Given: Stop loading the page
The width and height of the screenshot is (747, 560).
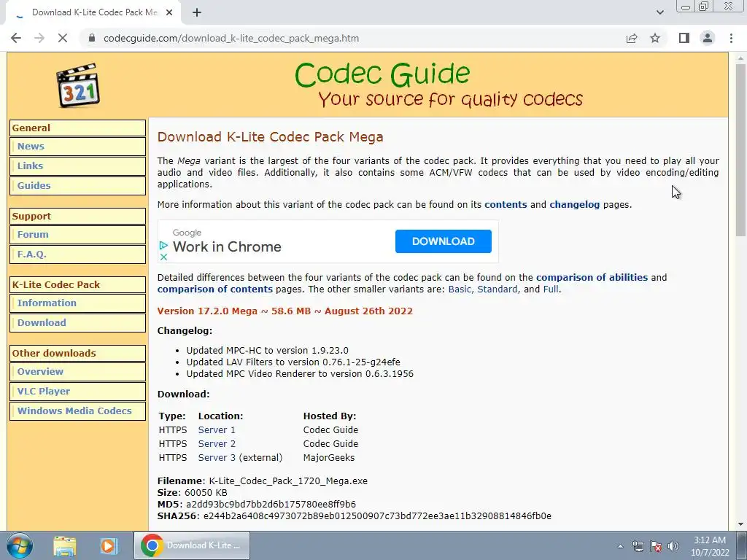Looking at the screenshot, I should point(63,38).
